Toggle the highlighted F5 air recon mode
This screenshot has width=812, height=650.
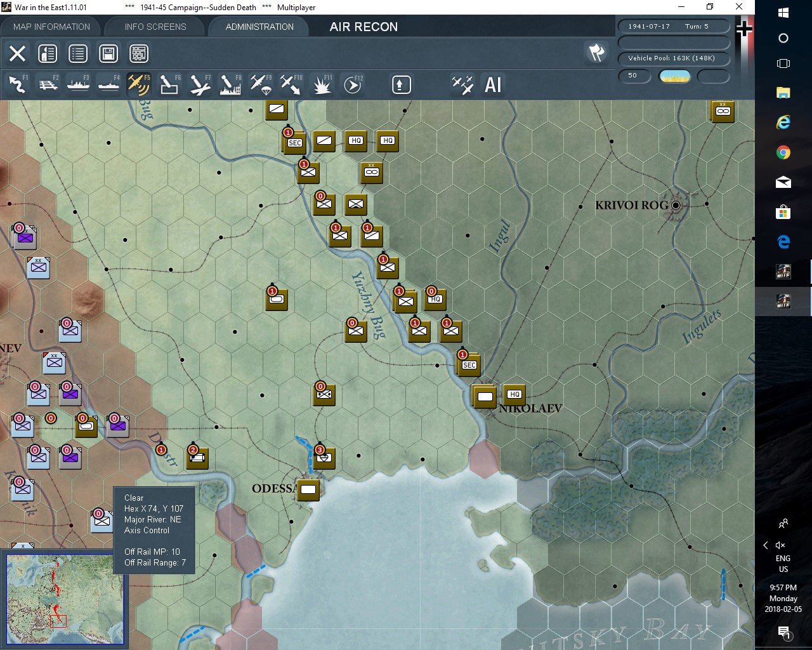[x=139, y=84]
